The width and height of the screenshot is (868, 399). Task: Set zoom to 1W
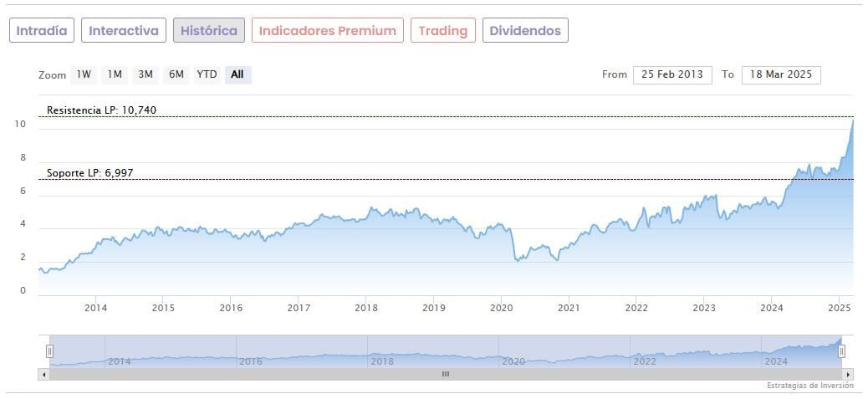point(84,74)
